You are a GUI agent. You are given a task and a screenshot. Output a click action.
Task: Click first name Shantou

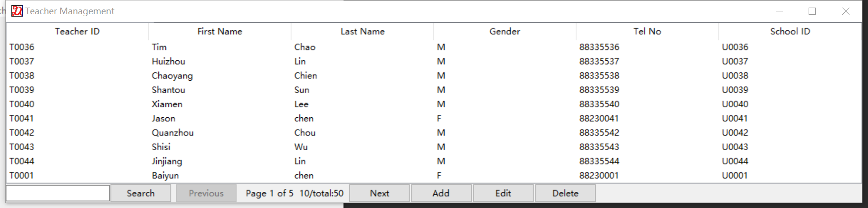click(169, 90)
